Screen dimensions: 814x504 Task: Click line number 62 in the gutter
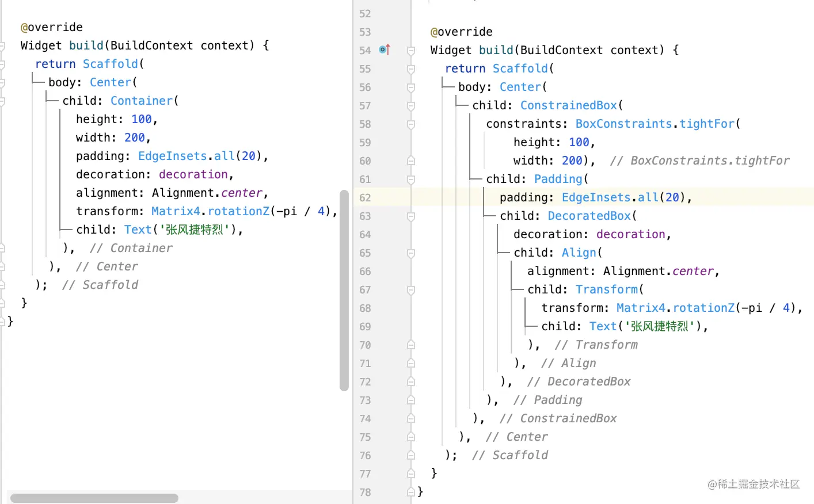click(x=365, y=198)
